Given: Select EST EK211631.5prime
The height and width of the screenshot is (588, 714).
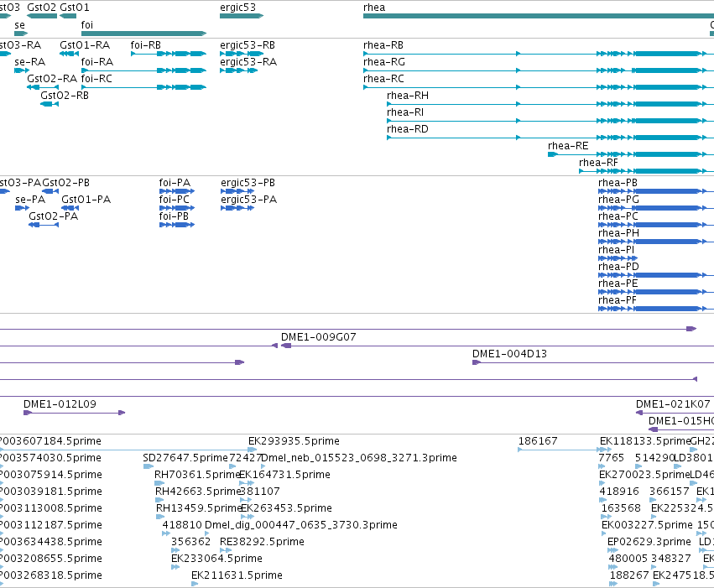Looking at the screenshot, I should click(195, 584).
